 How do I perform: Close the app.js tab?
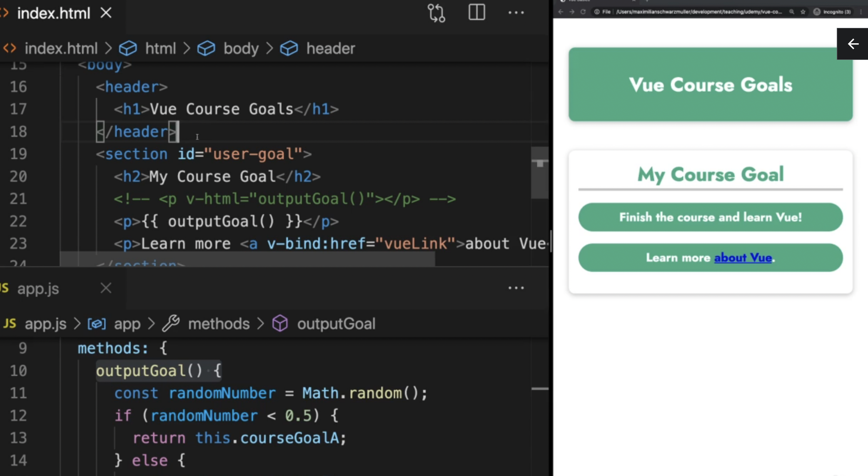pyautogui.click(x=106, y=288)
